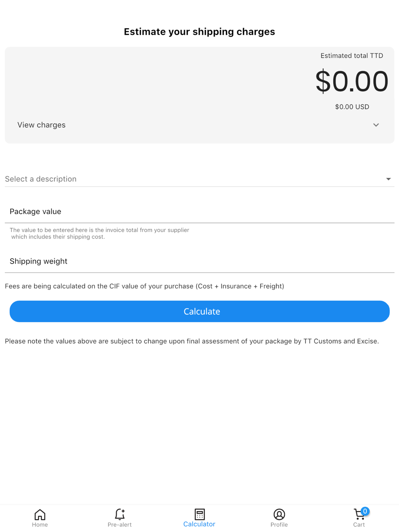Viewport: 399px width, 532px height.
Task: Focus the Shipping weight field
Action: tap(199, 262)
